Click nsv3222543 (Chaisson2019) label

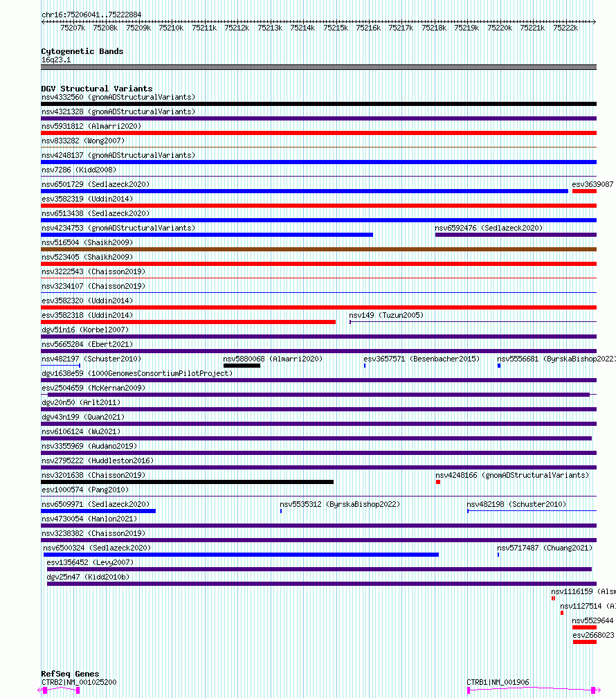[93, 271]
